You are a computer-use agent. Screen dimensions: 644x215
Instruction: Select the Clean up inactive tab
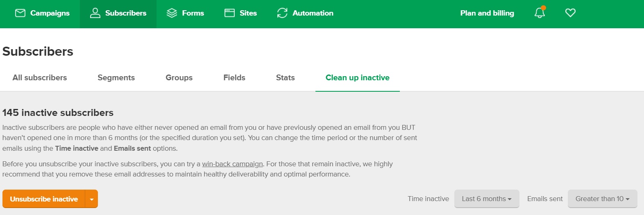click(358, 78)
